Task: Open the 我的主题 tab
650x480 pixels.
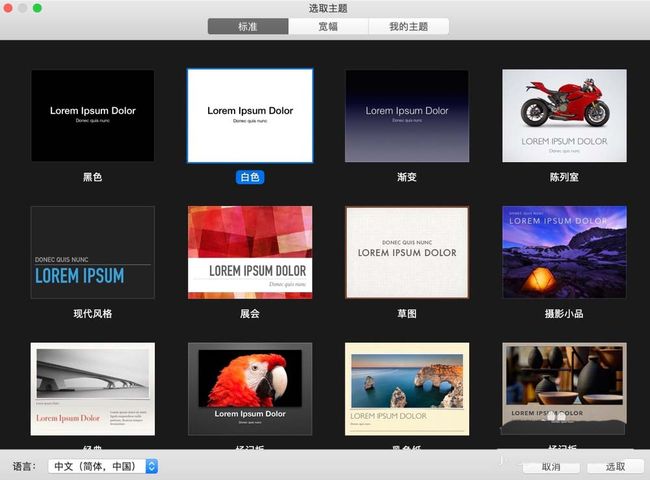Action: click(408, 27)
